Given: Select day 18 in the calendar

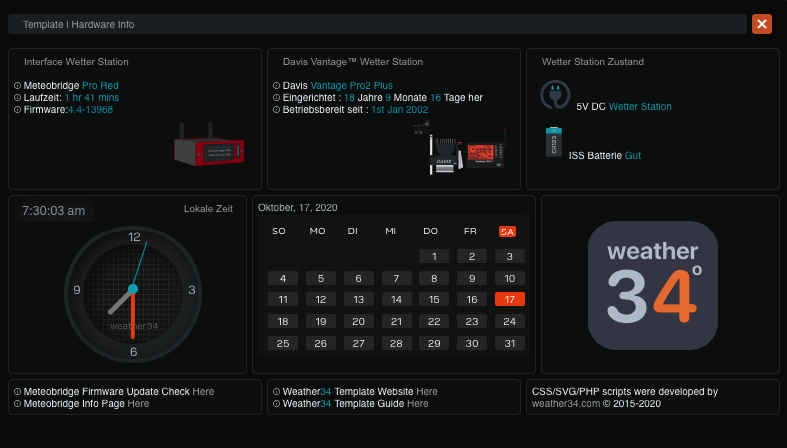Looking at the screenshot, I should (283, 322).
